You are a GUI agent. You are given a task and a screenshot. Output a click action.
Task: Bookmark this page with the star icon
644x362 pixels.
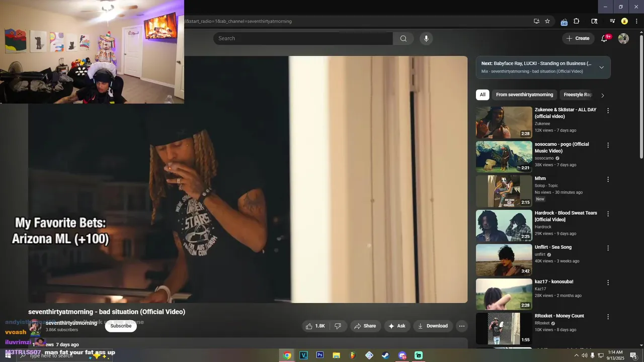point(547,21)
